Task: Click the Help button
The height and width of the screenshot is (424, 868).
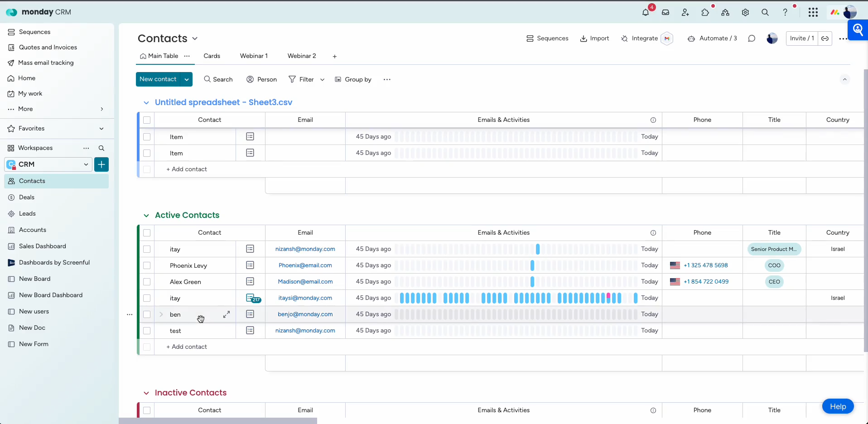Action: [x=838, y=406]
